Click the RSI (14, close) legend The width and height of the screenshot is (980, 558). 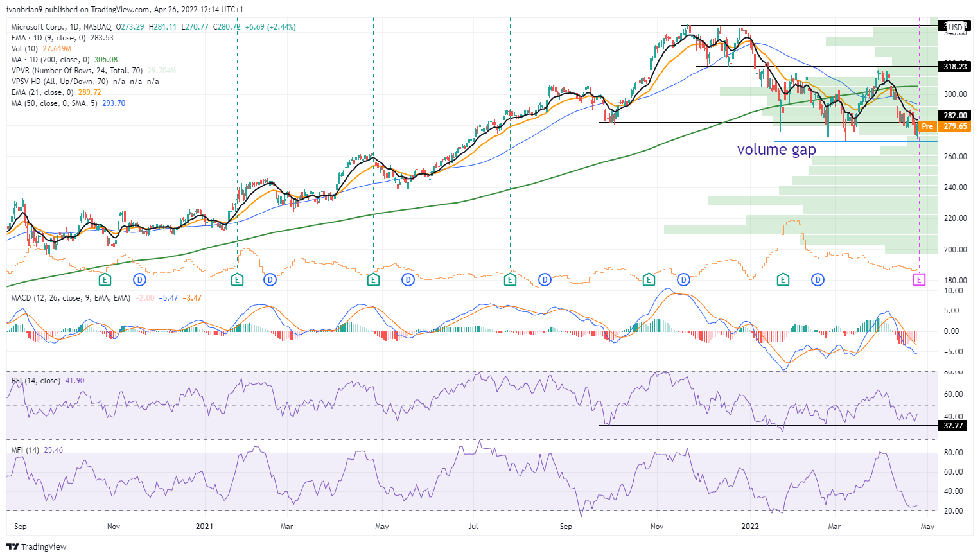(48, 381)
